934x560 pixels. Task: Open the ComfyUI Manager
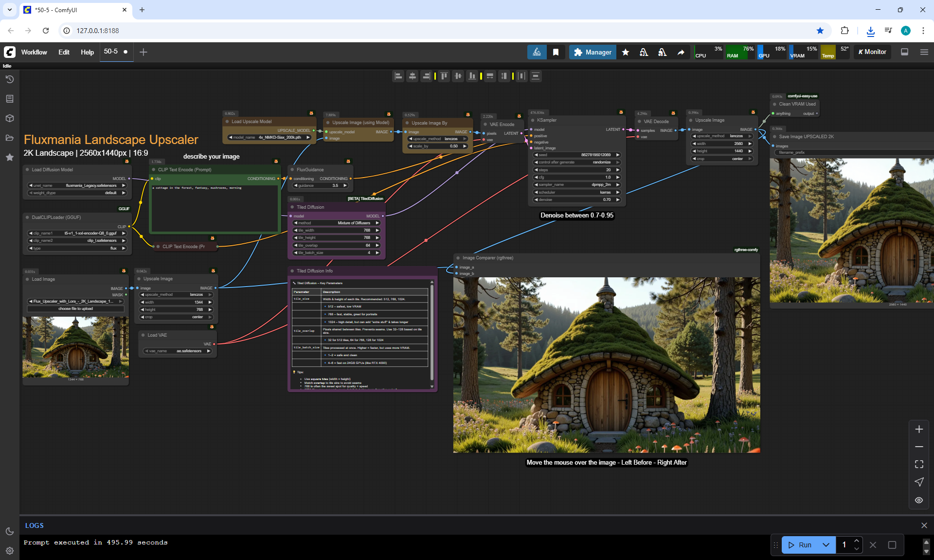[593, 52]
